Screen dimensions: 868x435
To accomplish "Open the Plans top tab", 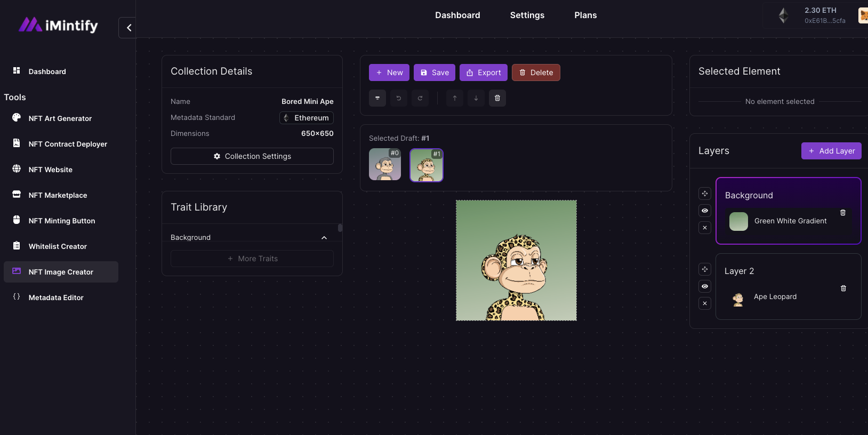I will pyautogui.click(x=585, y=15).
